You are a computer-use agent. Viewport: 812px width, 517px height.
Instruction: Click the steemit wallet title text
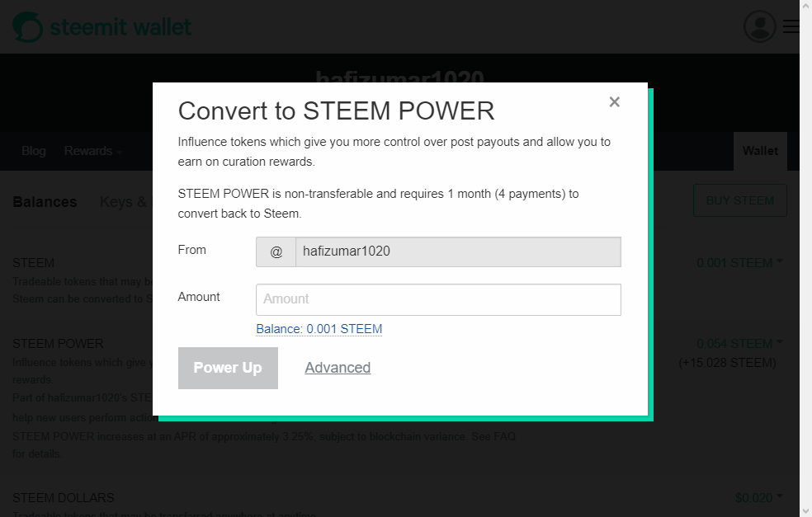click(x=120, y=27)
